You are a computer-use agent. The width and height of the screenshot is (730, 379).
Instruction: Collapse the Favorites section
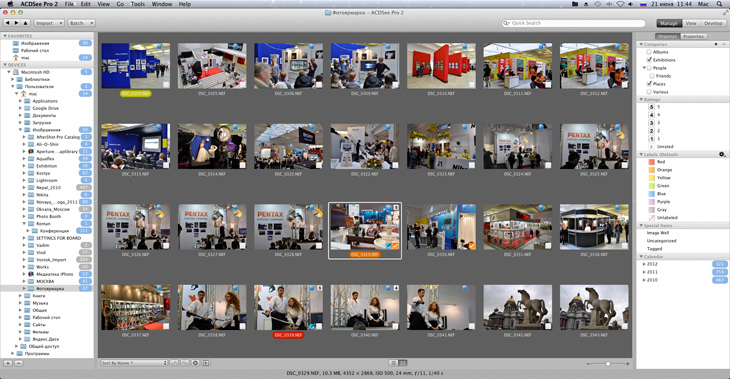coord(5,36)
